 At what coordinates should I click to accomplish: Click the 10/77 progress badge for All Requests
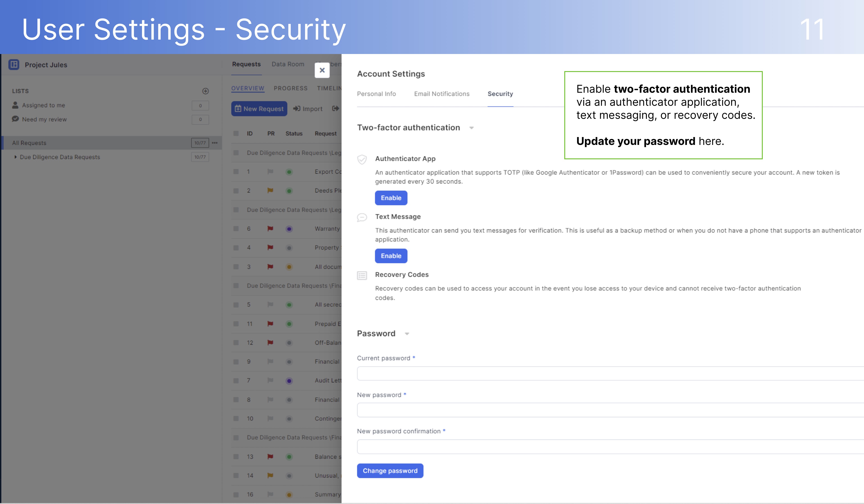(x=200, y=143)
